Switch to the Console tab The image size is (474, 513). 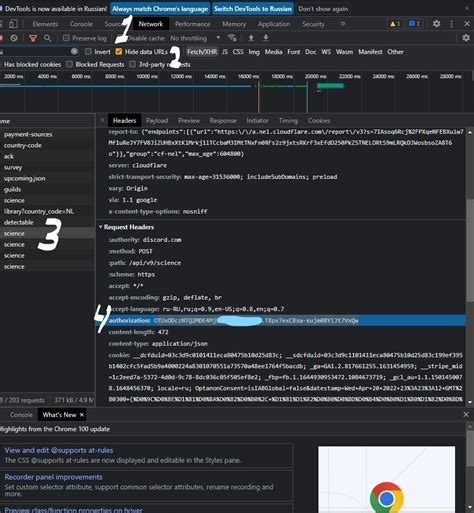(81, 24)
